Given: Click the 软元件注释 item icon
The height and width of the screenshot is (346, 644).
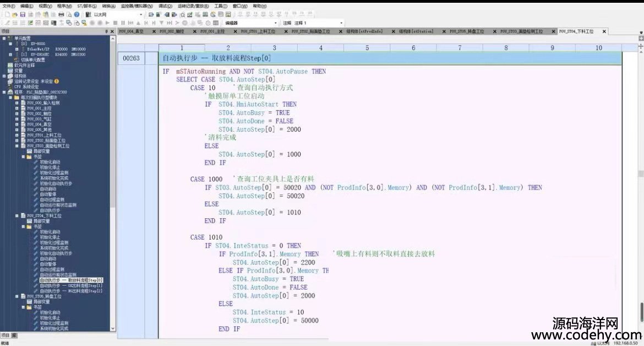Looking at the screenshot, I should (10, 65).
